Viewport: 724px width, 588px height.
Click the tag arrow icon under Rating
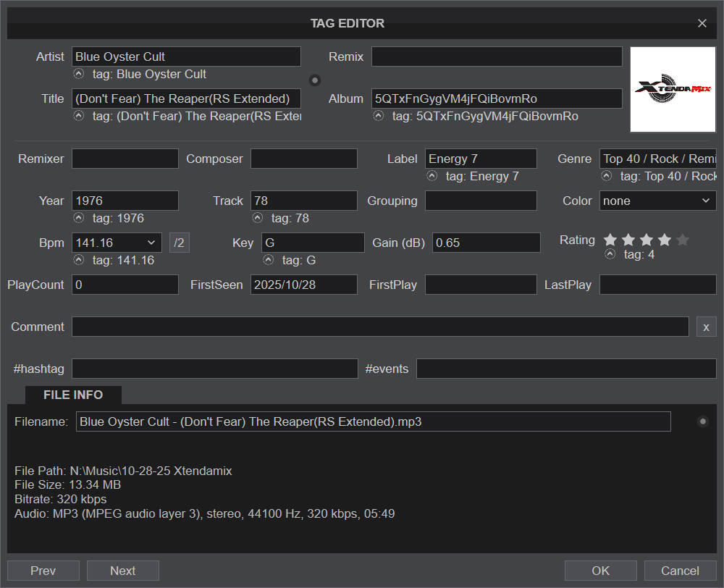point(610,254)
